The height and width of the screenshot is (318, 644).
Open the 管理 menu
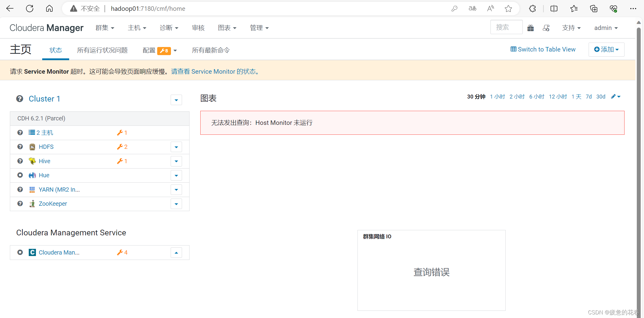259,28
